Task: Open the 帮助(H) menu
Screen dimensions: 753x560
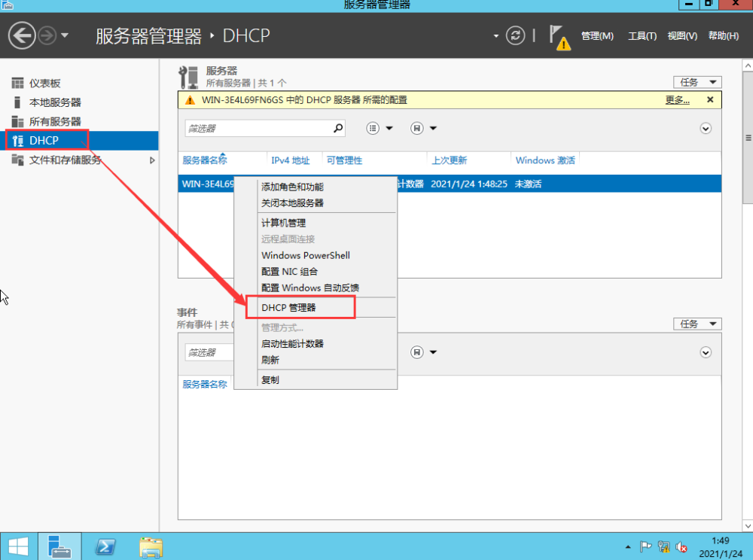Action: [x=723, y=36]
